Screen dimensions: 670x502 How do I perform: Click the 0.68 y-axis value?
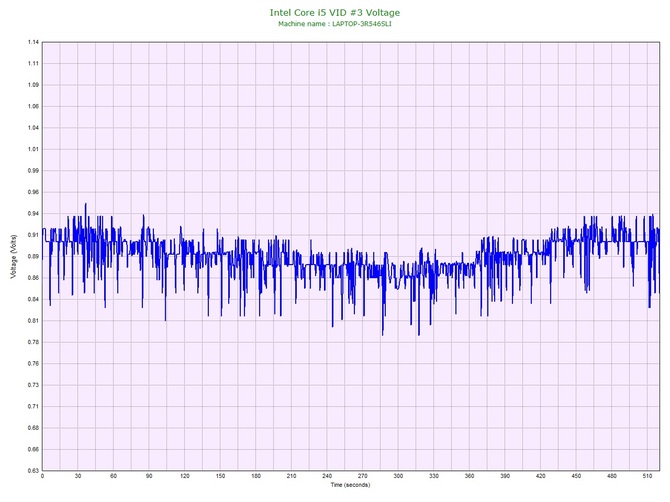pyautogui.click(x=33, y=428)
